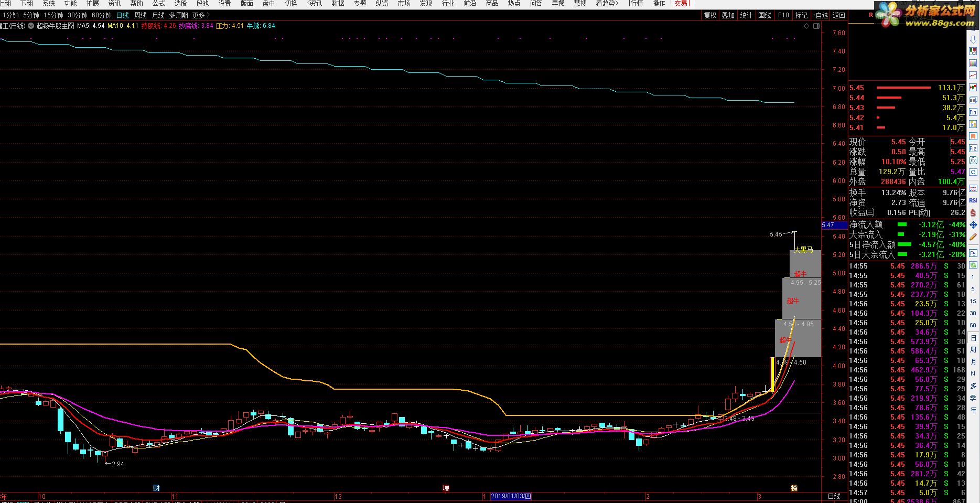
Task: Select the 日线 daily period tab
Action: click(123, 16)
